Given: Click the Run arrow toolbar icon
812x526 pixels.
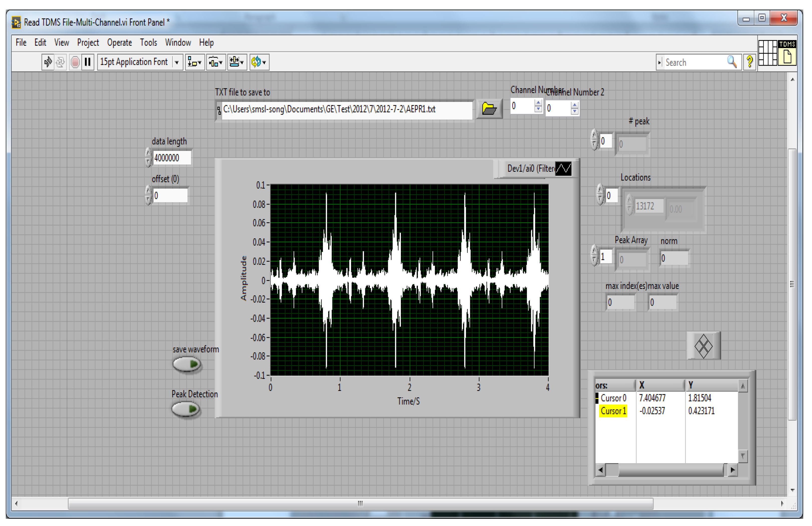Looking at the screenshot, I should (x=48, y=62).
